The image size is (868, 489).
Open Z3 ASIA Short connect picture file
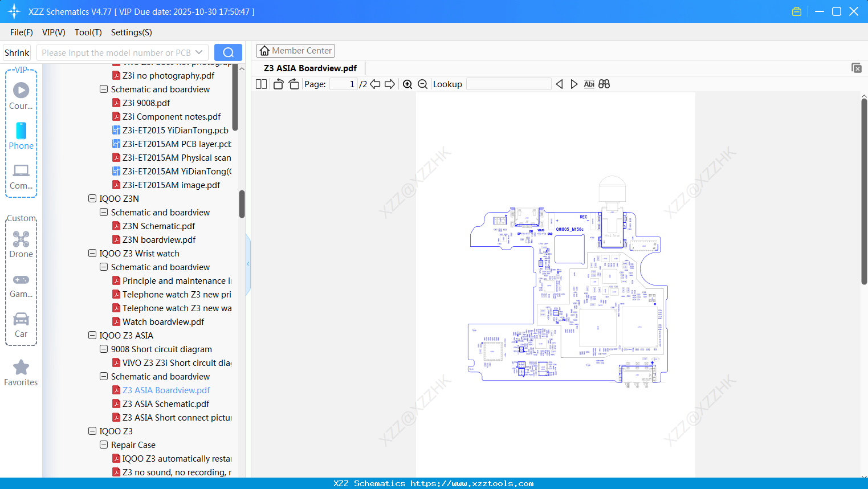(172, 418)
